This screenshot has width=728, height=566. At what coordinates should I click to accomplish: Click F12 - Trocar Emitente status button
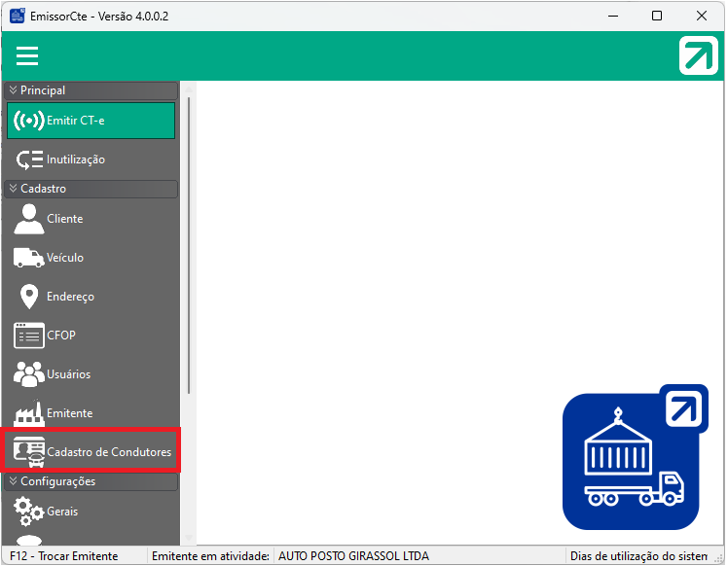tap(64, 556)
